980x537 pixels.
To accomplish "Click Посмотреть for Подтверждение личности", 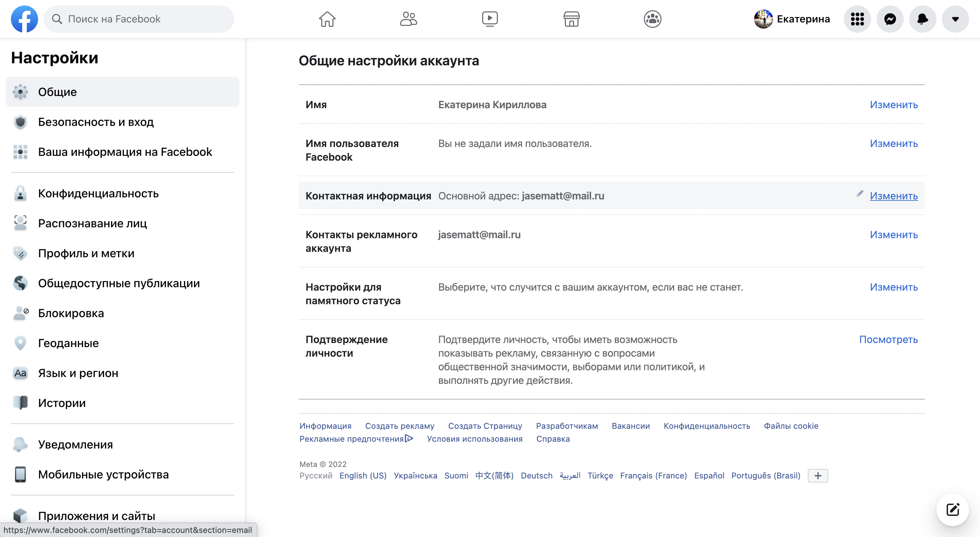I will (888, 340).
